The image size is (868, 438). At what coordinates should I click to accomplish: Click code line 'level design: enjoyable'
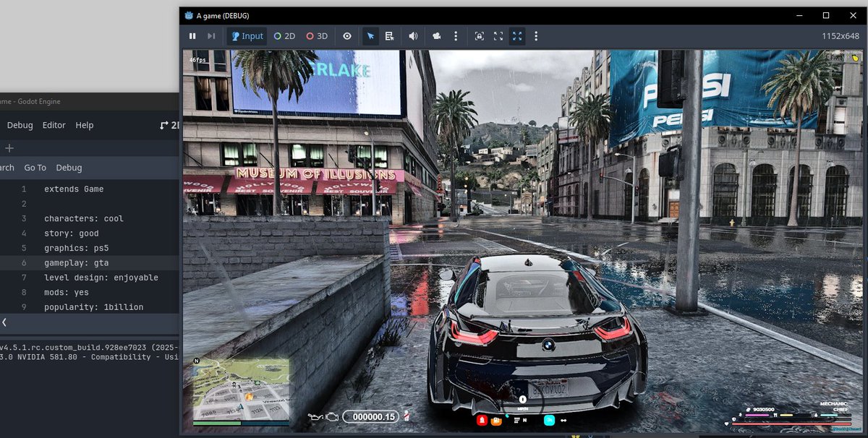click(101, 278)
